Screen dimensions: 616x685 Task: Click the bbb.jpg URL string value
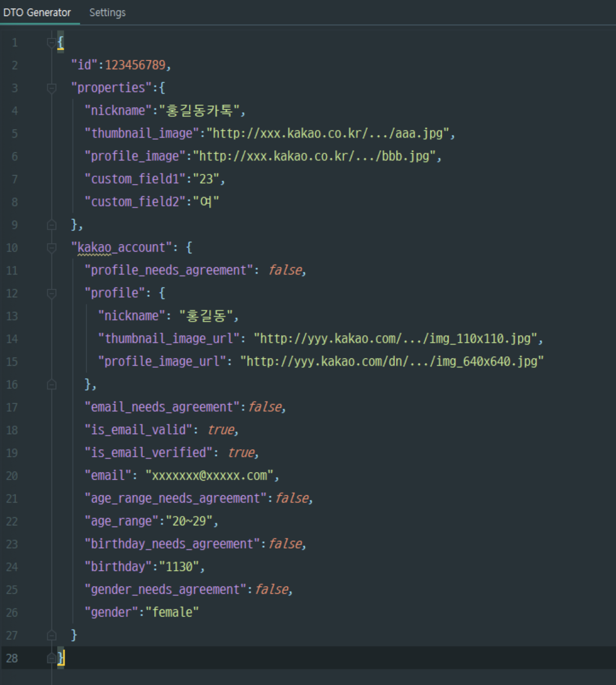(x=314, y=156)
